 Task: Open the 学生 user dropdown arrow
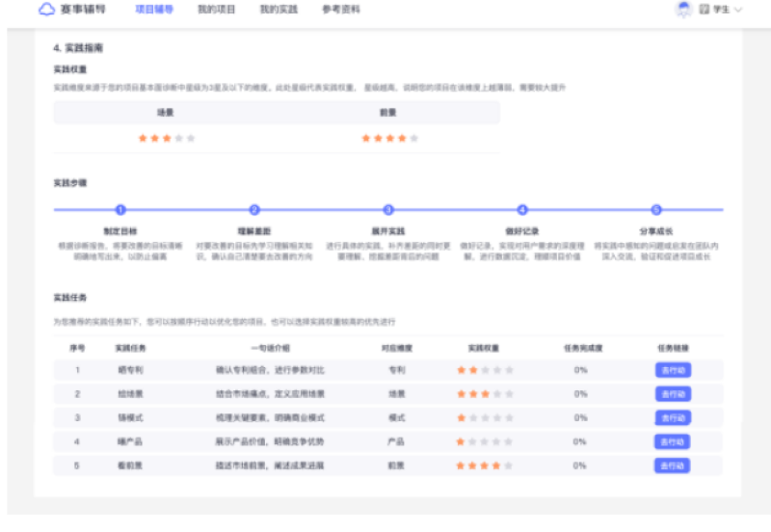click(738, 10)
